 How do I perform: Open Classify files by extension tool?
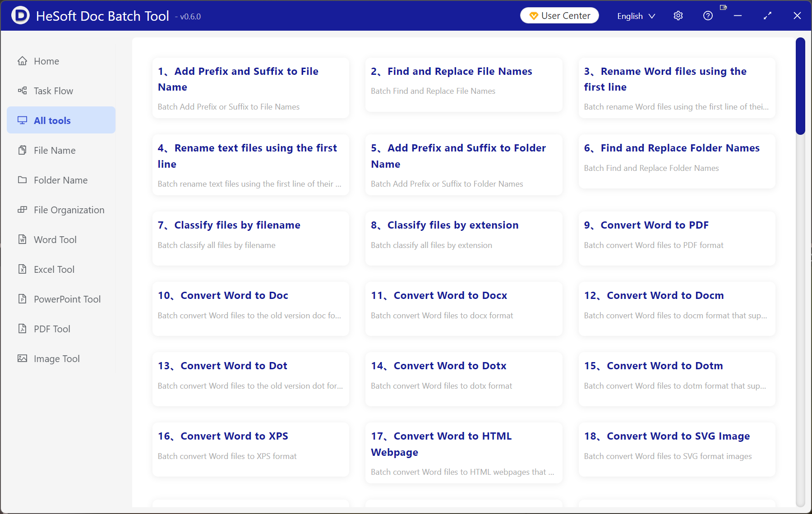click(x=464, y=239)
